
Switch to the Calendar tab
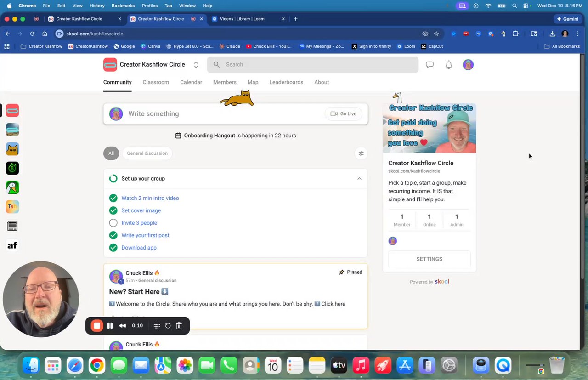click(191, 82)
